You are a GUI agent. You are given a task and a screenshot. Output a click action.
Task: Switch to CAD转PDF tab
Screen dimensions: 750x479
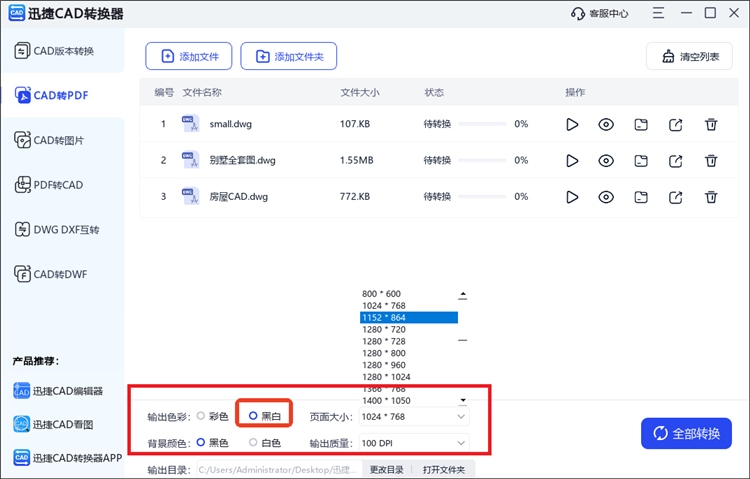[63, 95]
